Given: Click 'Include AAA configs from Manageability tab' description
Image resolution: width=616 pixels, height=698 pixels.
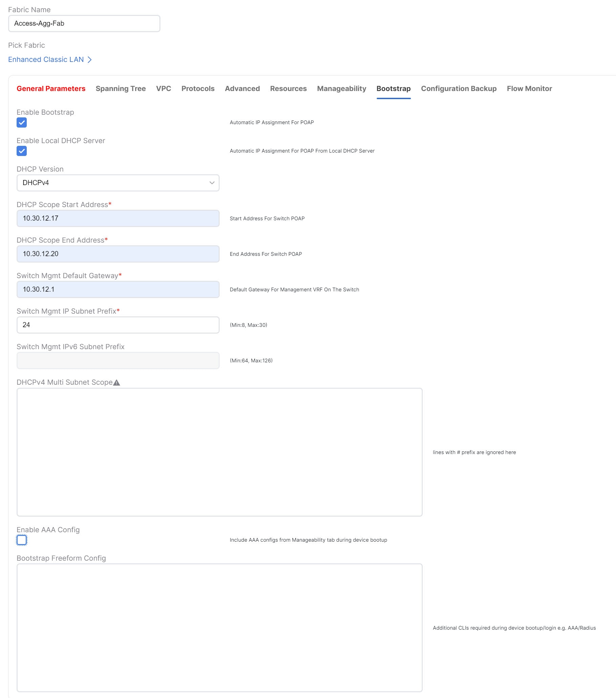Looking at the screenshot, I should click(x=308, y=540).
